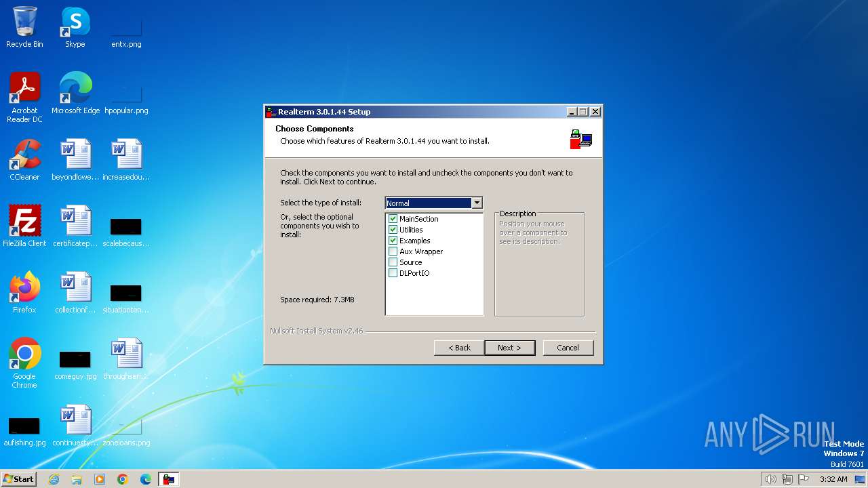Screen dimensions: 868x488
Task: Click 'Nullsoft Install System v2.46' text
Action: coord(317,331)
